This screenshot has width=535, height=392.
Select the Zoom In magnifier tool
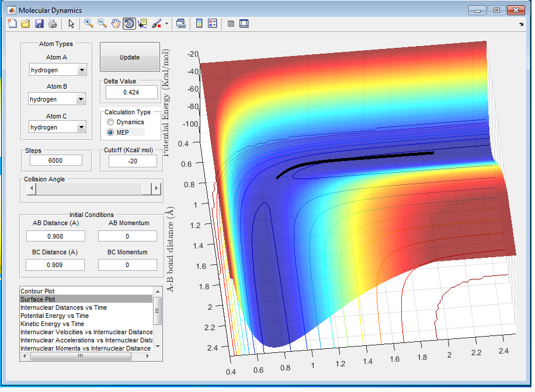(x=89, y=24)
